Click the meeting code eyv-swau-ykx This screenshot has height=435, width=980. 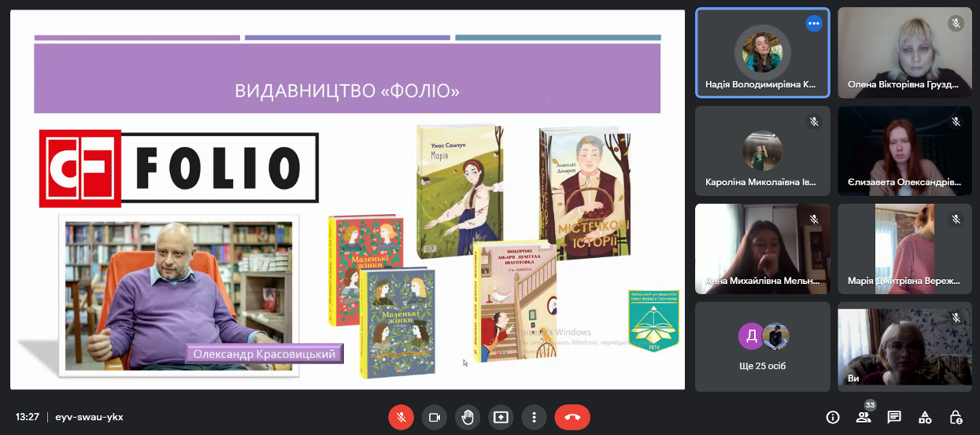pyautogui.click(x=89, y=417)
